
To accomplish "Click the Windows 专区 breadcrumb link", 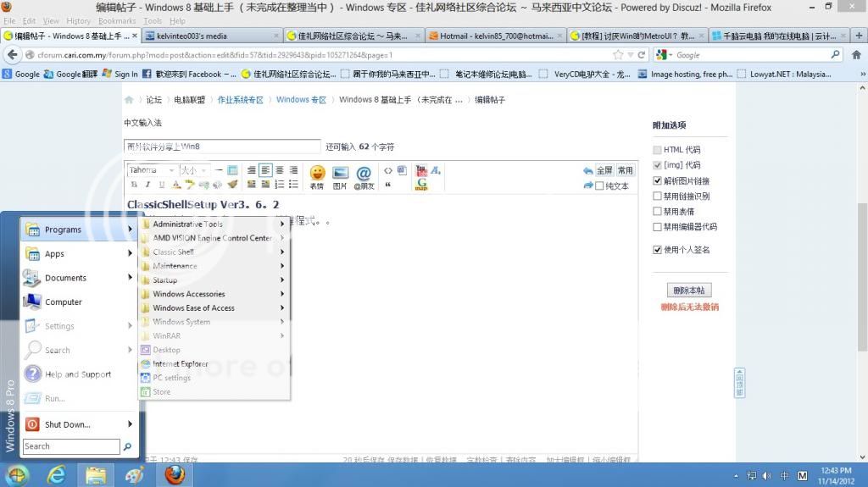I will pyautogui.click(x=301, y=100).
